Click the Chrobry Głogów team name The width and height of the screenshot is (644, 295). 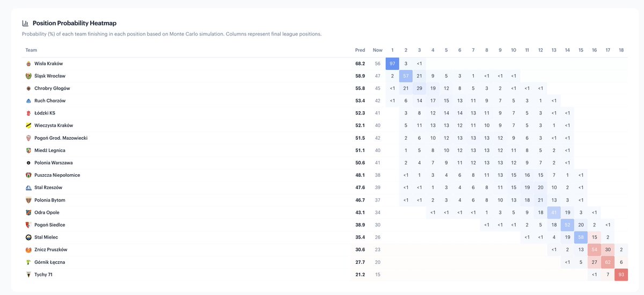[x=52, y=88]
